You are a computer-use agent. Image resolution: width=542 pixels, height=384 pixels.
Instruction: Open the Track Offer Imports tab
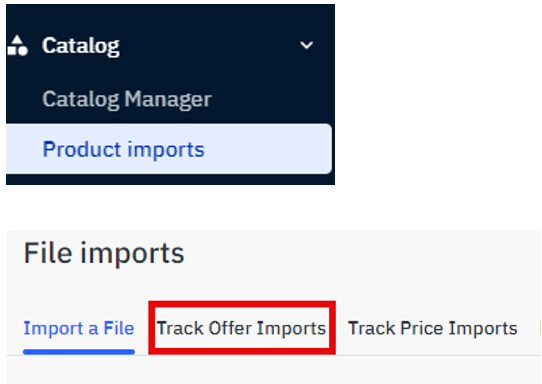click(x=242, y=328)
